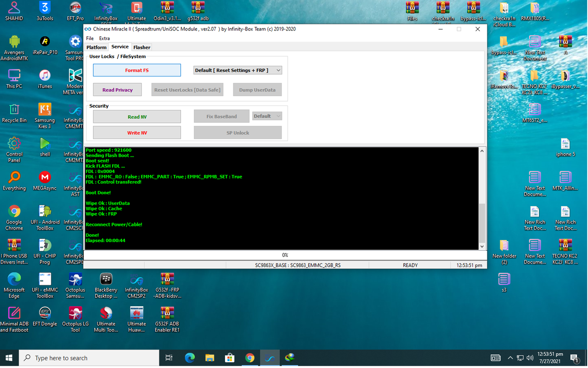Select the shell desktop shortcut

pyautogui.click(x=45, y=147)
